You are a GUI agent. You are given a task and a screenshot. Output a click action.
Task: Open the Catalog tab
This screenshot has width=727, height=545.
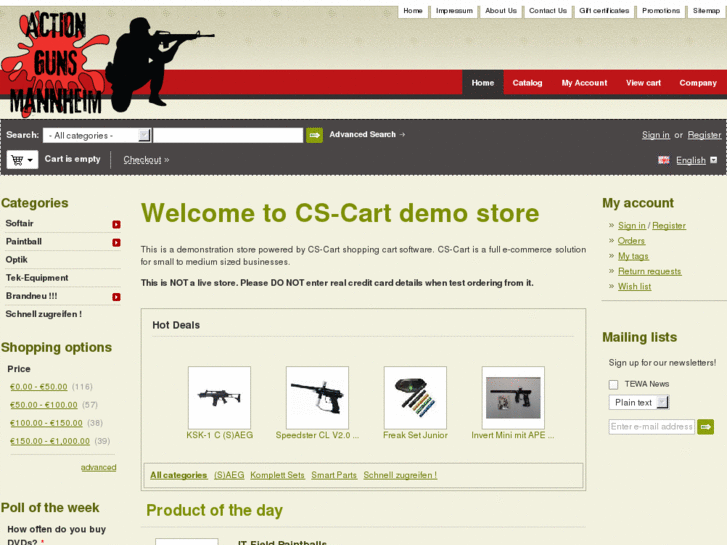coord(527,83)
